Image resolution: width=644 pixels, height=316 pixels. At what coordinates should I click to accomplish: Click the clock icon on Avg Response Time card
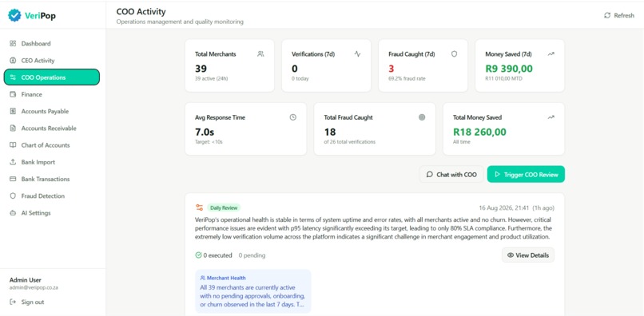293,117
